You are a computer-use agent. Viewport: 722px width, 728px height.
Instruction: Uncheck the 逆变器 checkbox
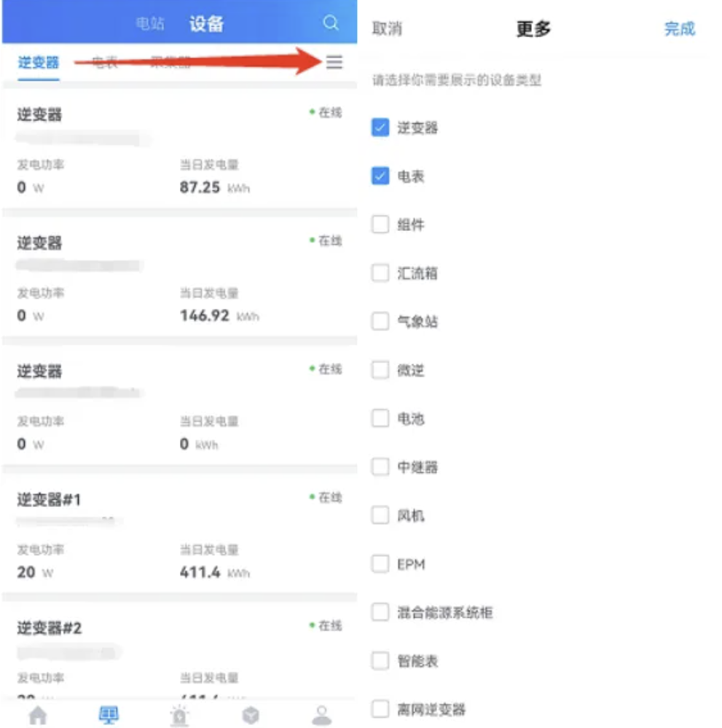click(380, 128)
